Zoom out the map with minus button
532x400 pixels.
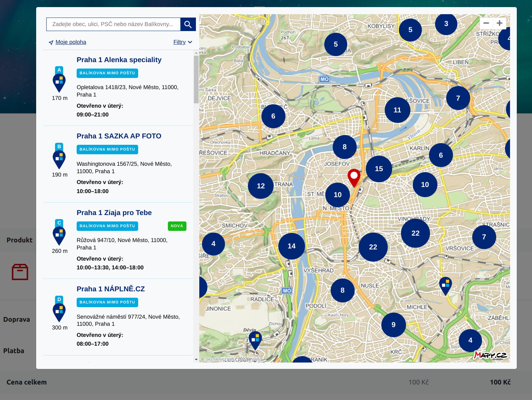pos(486,23)
